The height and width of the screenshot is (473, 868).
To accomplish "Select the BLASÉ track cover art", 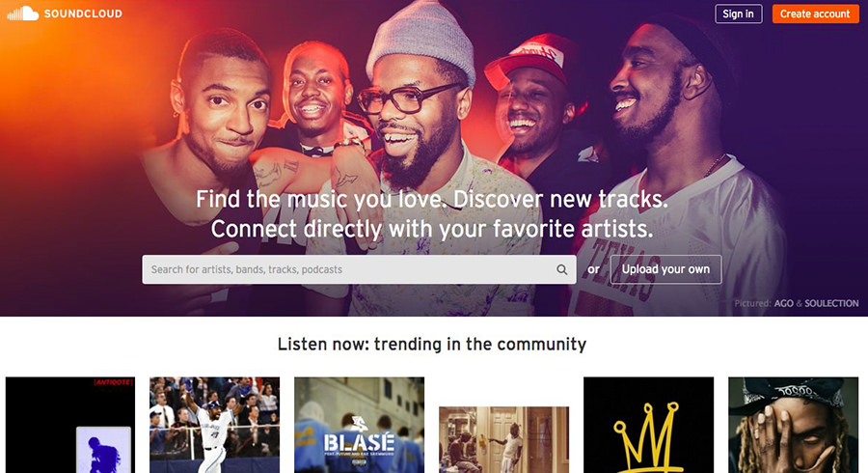I will tap(360, 425).
